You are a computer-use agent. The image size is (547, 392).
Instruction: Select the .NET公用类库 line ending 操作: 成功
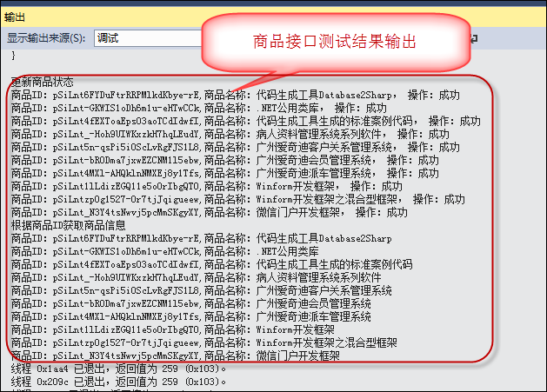(199, 108)
